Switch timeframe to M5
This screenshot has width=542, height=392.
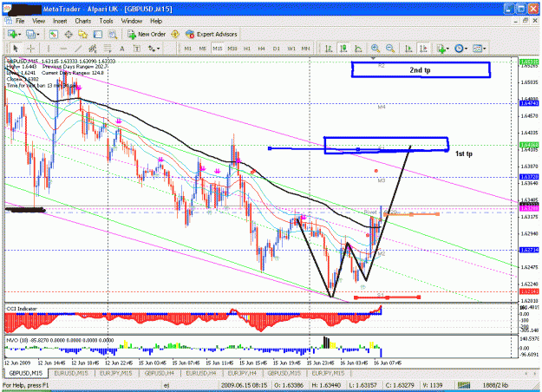point(203,49)
